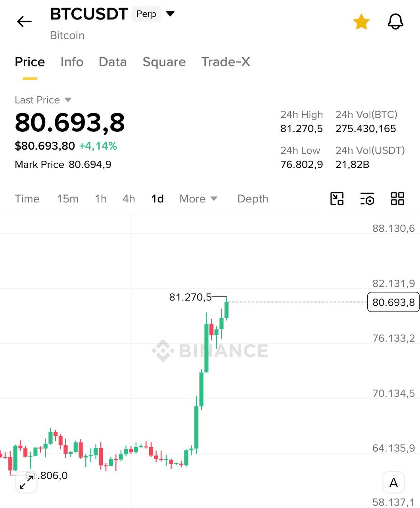This screenshot has width=420, height=508.
Task: Open the Trade-X tab
Action: point(226,62)
